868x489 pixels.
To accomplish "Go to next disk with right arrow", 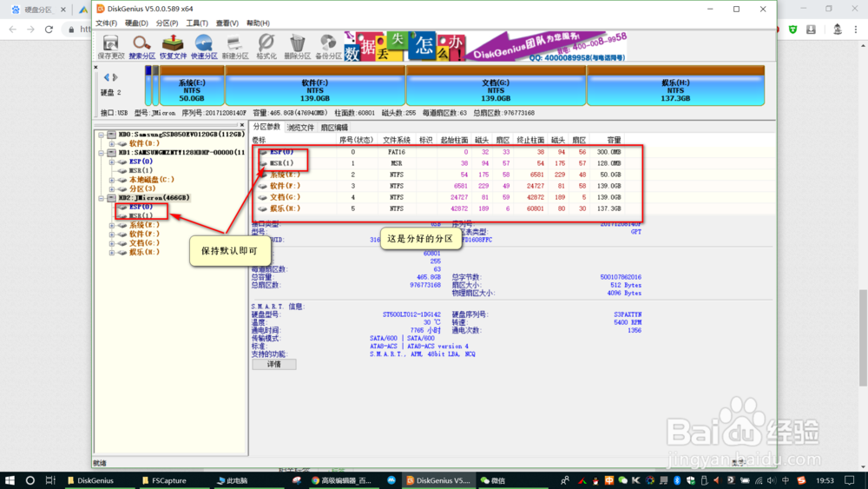I will pyautogui.click(x=115, y=77).
